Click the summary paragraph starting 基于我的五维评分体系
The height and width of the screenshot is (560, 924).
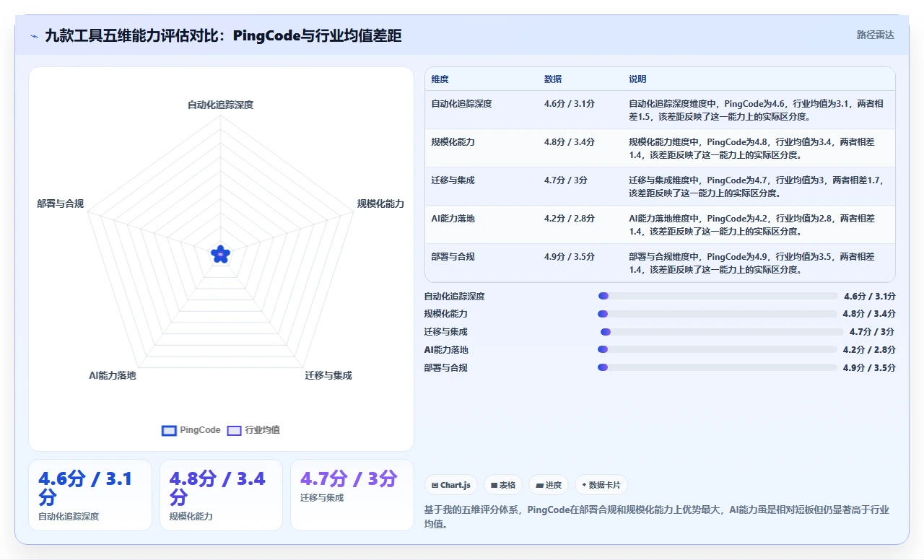[x=657, y=517]
